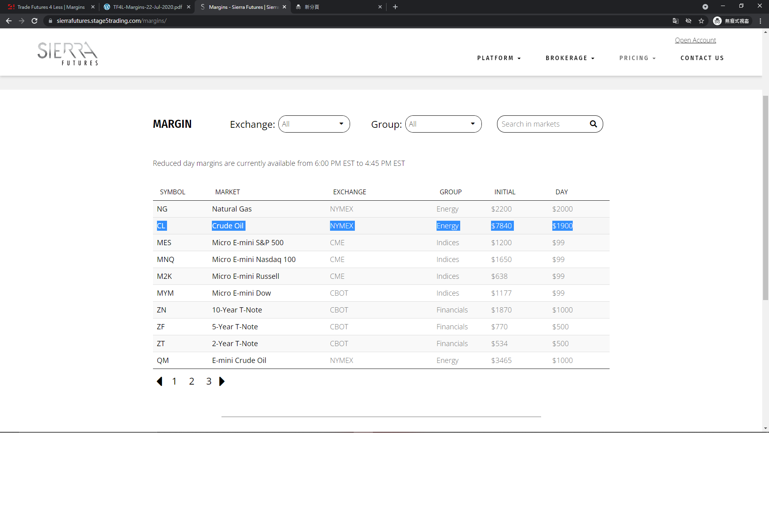Viewport: 769px width, 532px height.
Task: Switch to TF4L-Margins-22-Jul-2020.pdf tab
Action: [x=147, y=7]
